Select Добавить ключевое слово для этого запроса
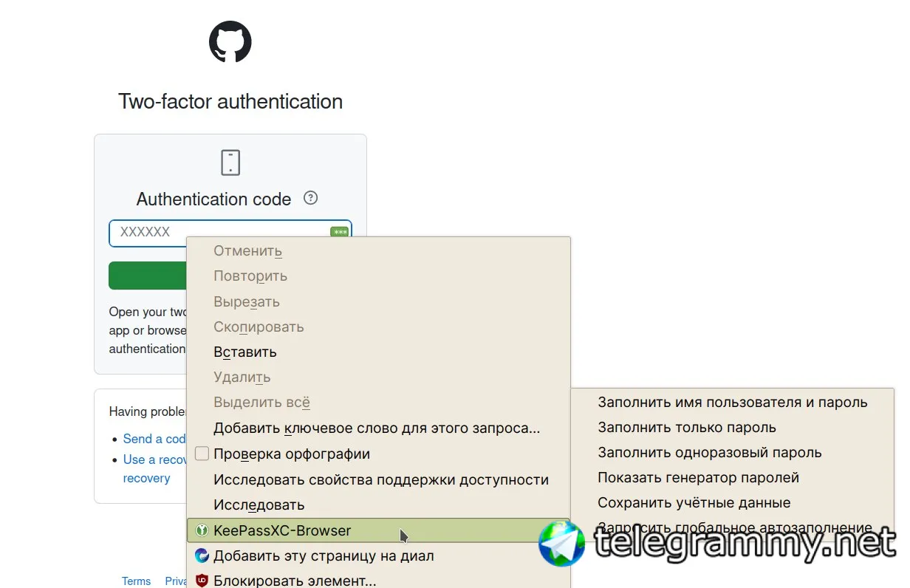The image size is (910, 588). (378, 428)
